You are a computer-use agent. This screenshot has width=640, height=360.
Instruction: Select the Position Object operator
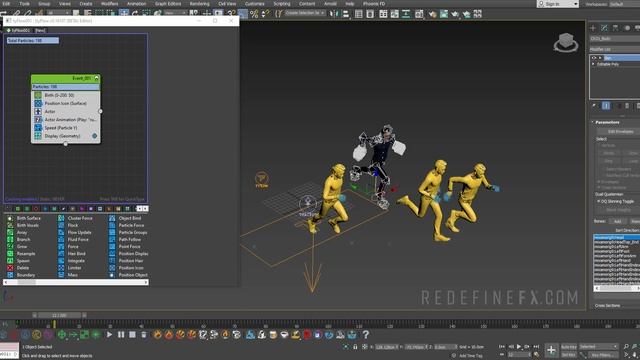pos(128,275)
